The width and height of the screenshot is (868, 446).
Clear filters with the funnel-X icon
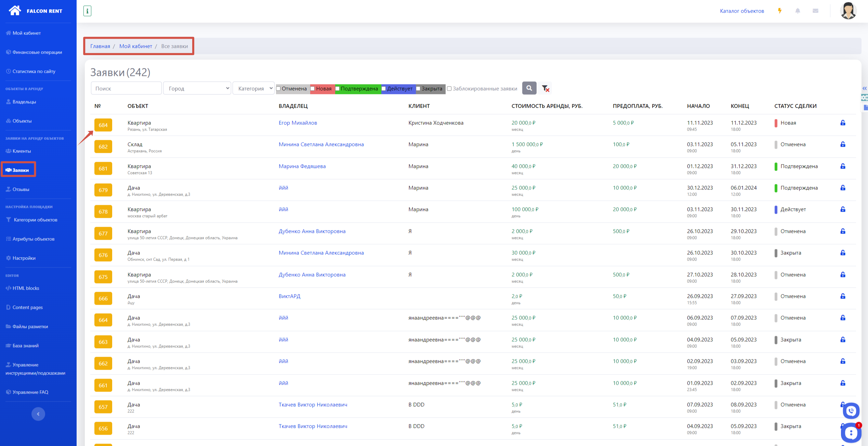click(x=545, y=89)
